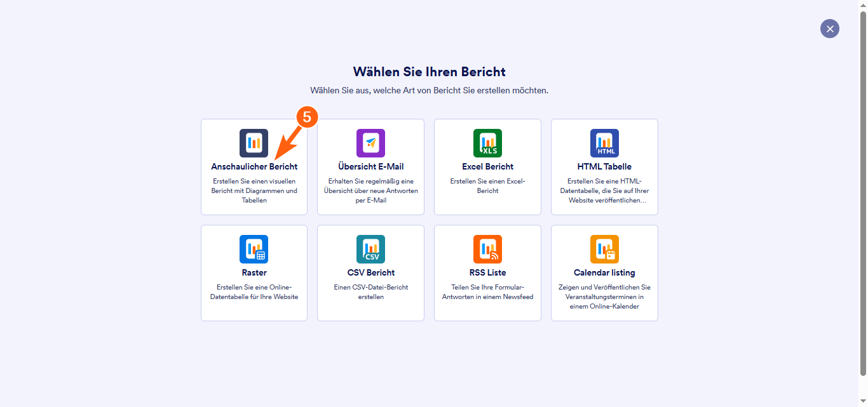The image size is (868, 407).
Task: Click the Excel Bericht XLS icon
Action: (x=487, y=143)
